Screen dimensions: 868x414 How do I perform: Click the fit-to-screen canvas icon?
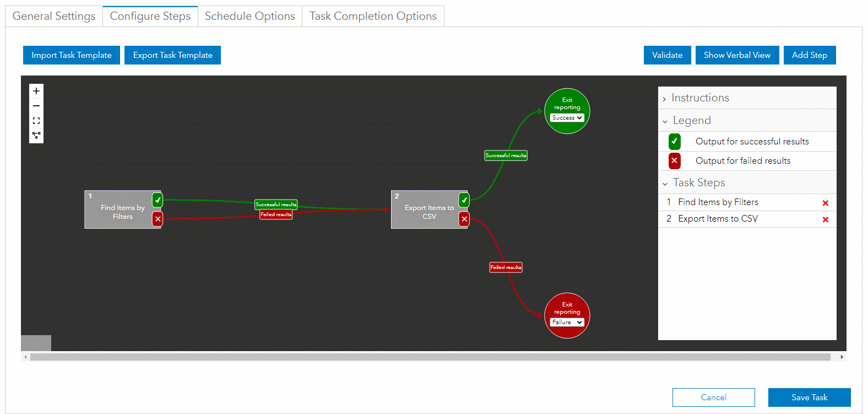(36, 121)
